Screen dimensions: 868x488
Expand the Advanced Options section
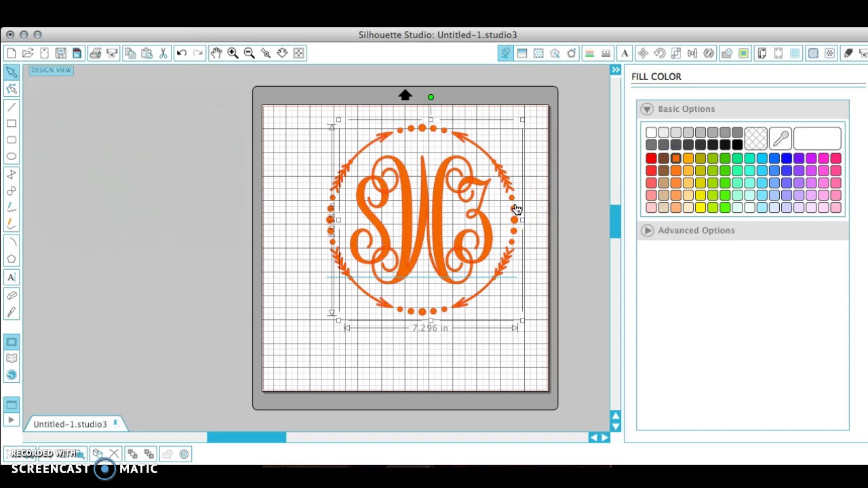point(648,230)
